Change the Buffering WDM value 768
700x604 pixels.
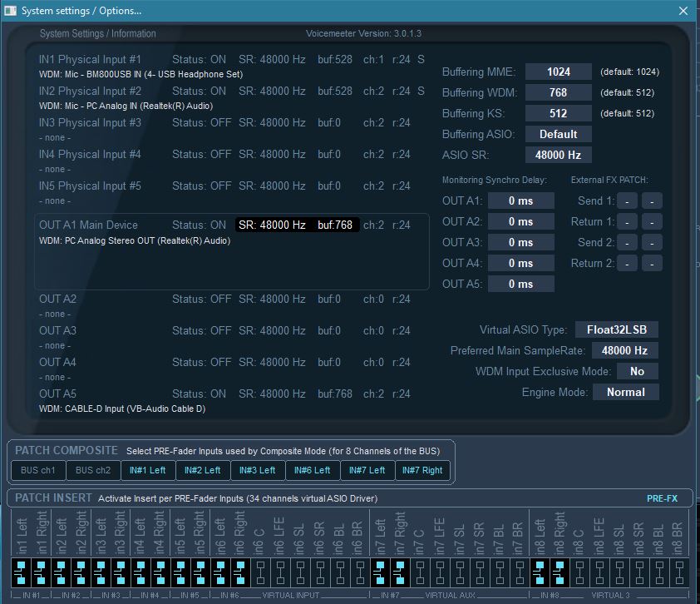click(x=559, y=92)
